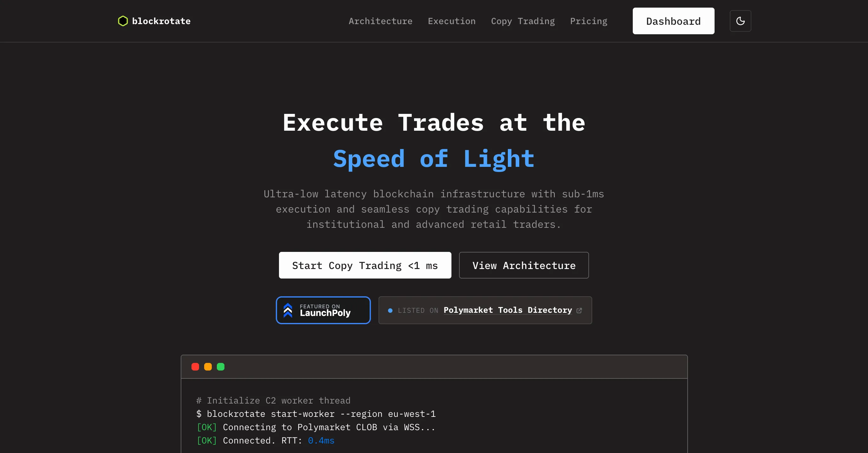Image resolution: width=868 pixels, height=453 pixels.
Task: Click the '0.4ms' RTT value
Action: [321, 441]
